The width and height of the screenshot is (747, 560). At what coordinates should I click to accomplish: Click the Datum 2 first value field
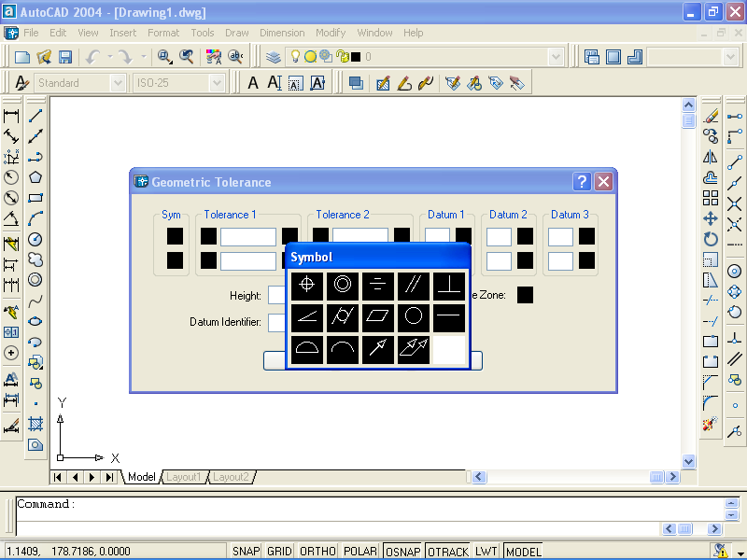499,237
